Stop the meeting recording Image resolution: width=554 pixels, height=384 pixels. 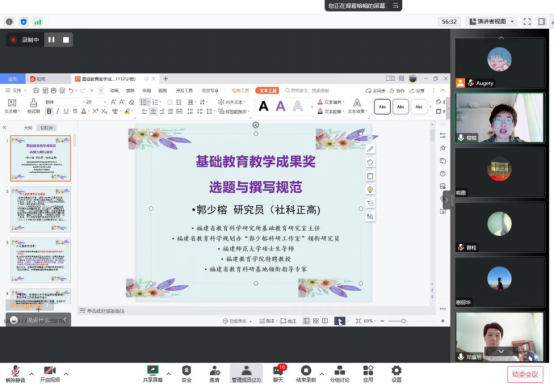(66, 40)
